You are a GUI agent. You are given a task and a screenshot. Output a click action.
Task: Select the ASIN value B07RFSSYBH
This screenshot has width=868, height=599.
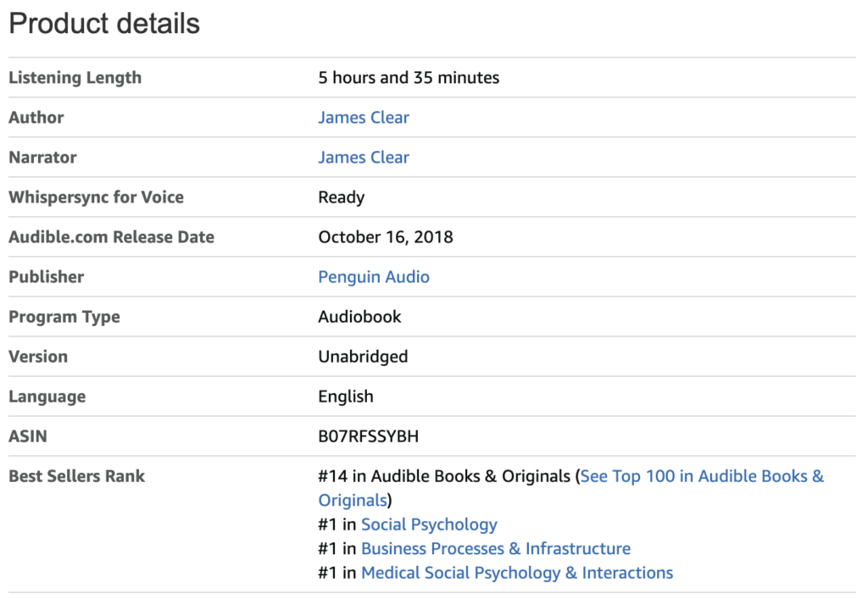368,436
